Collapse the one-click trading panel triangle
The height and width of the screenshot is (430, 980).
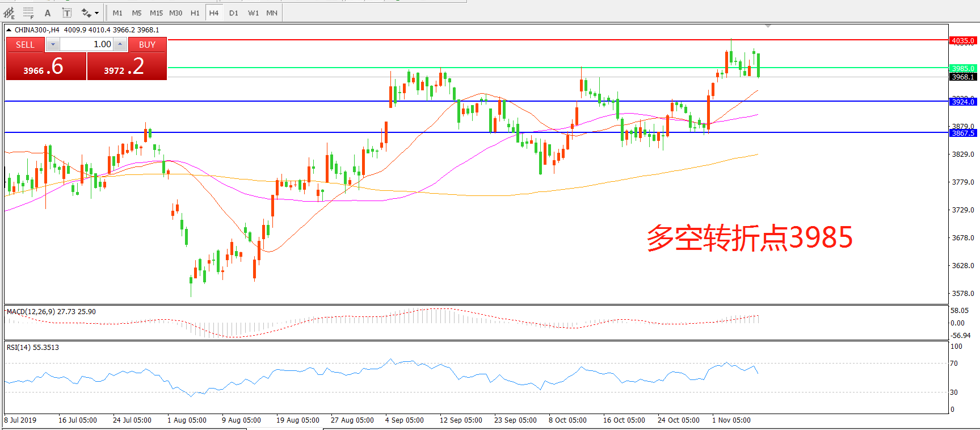(x=9, y=30)
